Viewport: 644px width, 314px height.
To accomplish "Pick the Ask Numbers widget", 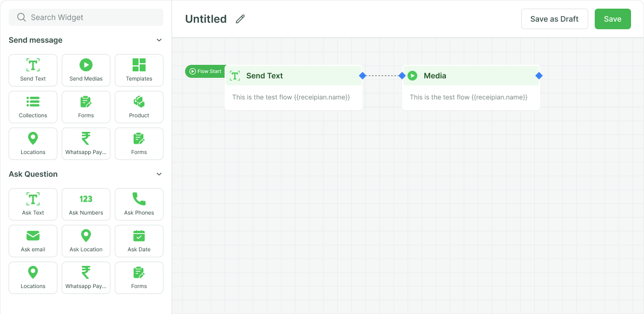I will 86,204.
